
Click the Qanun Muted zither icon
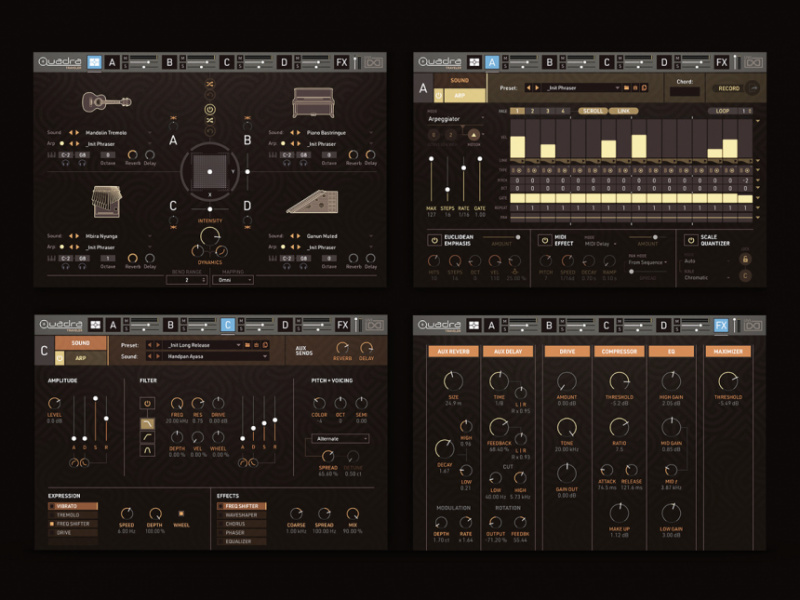(313, 201)
